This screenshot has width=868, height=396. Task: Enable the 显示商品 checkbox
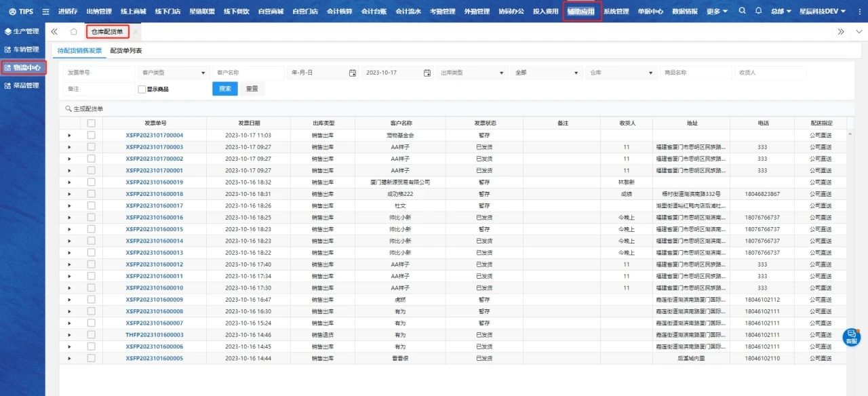coord(142,89)
